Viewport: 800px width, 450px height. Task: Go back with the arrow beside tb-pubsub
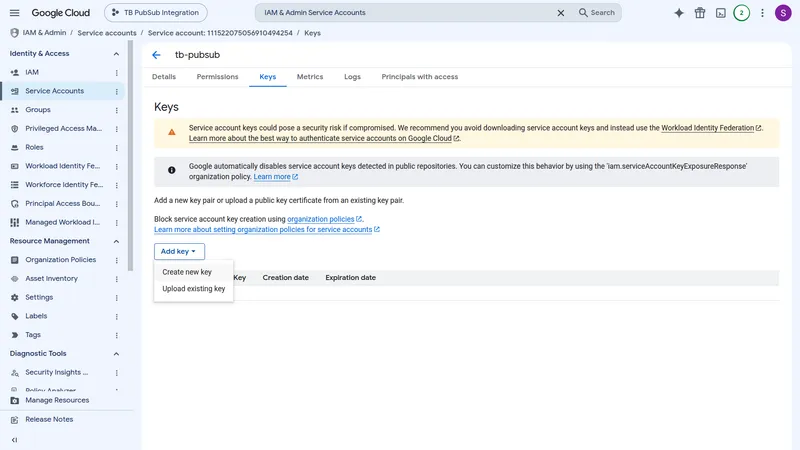(x=156, y=55)
